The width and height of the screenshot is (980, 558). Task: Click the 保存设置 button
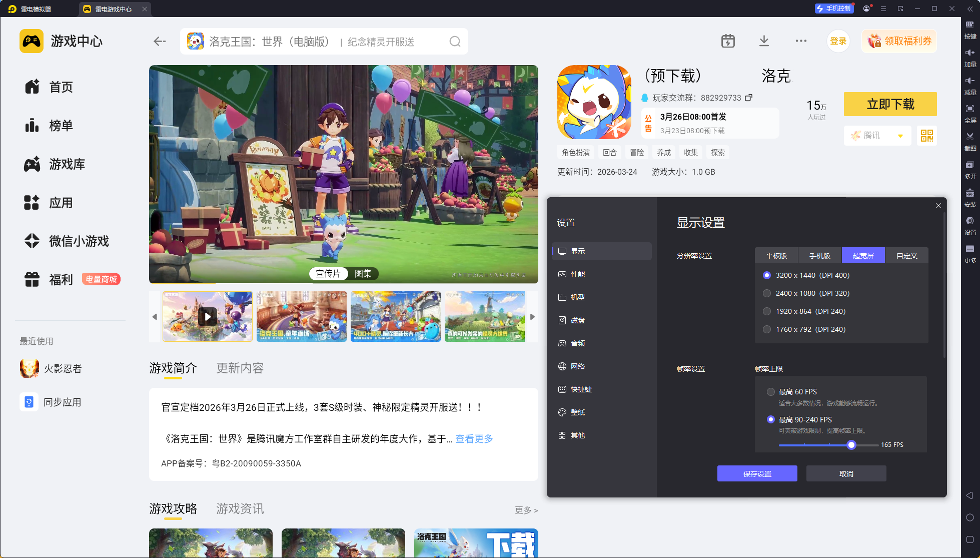click(757, 473)
